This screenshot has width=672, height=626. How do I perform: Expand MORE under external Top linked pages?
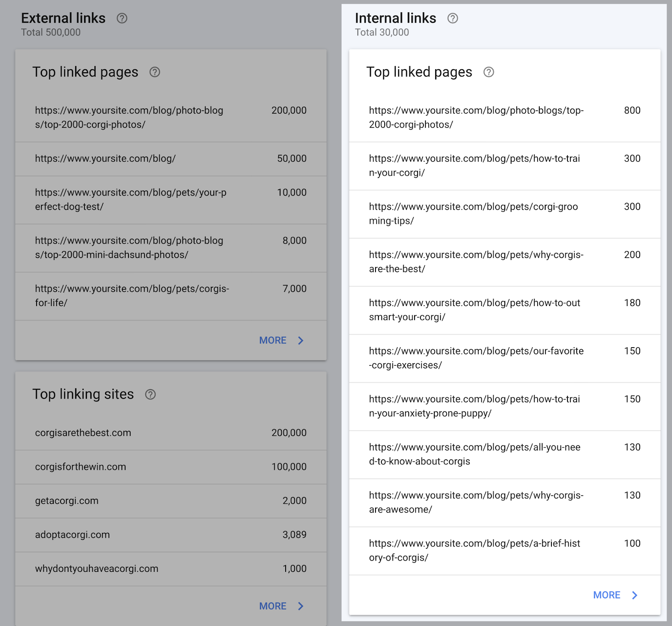point(272,341)
